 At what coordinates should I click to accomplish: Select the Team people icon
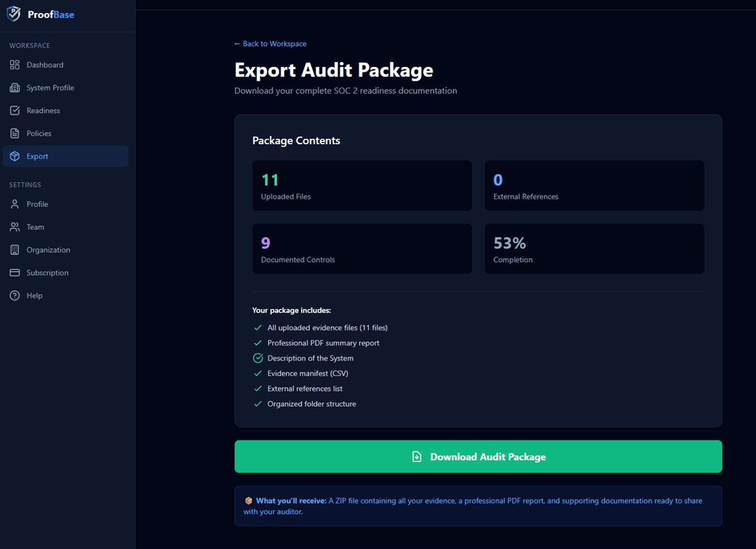(x=15, y=227)
